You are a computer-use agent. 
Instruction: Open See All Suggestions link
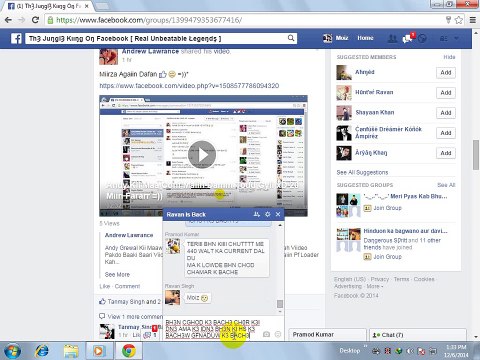click(x=362, y=172)
